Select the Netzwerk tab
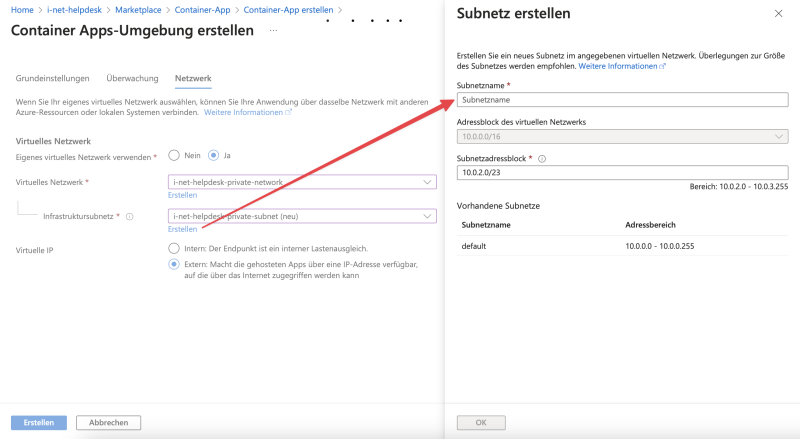Image resolution: width=800 pixels, height=439 pixels. [x=193, y=78]
